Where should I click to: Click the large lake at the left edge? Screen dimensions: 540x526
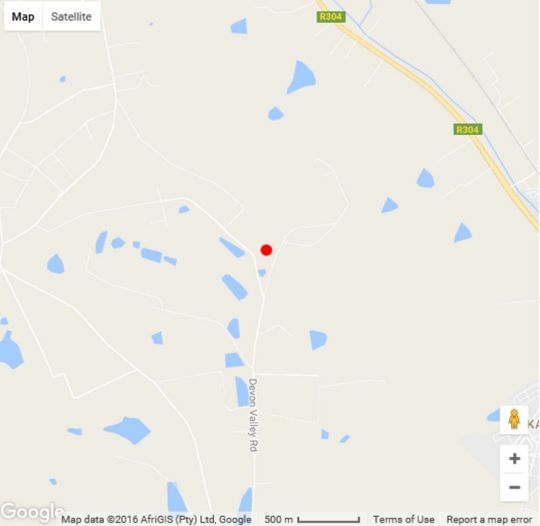click(11, 350)
